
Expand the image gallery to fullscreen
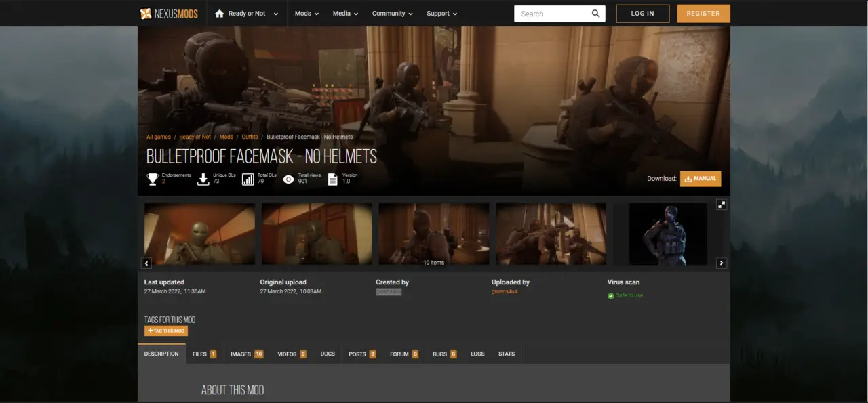(x=722, y=205)
